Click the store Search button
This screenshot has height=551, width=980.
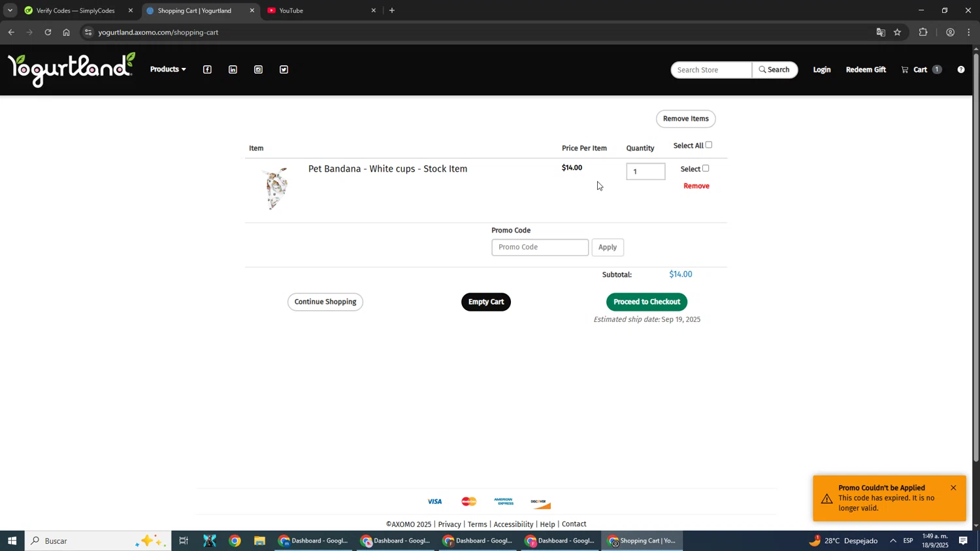pyautogui.click(x=775, y=70)
